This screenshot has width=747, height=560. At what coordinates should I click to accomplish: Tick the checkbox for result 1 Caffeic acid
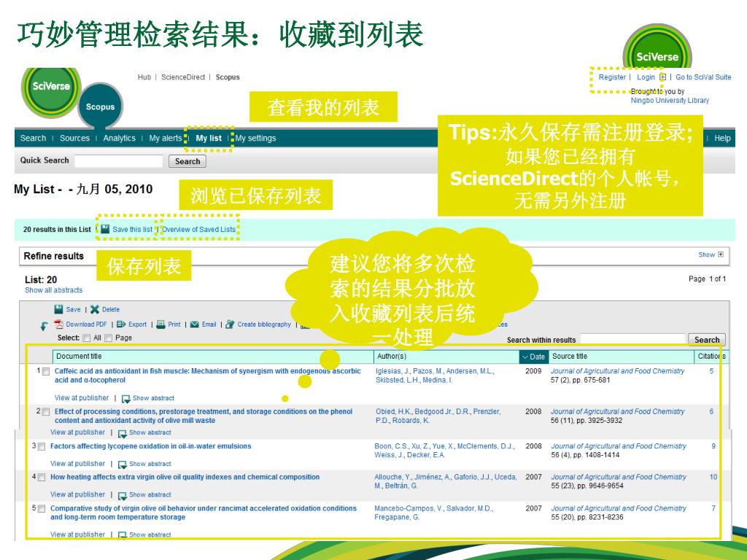click(x=46, y=371)
